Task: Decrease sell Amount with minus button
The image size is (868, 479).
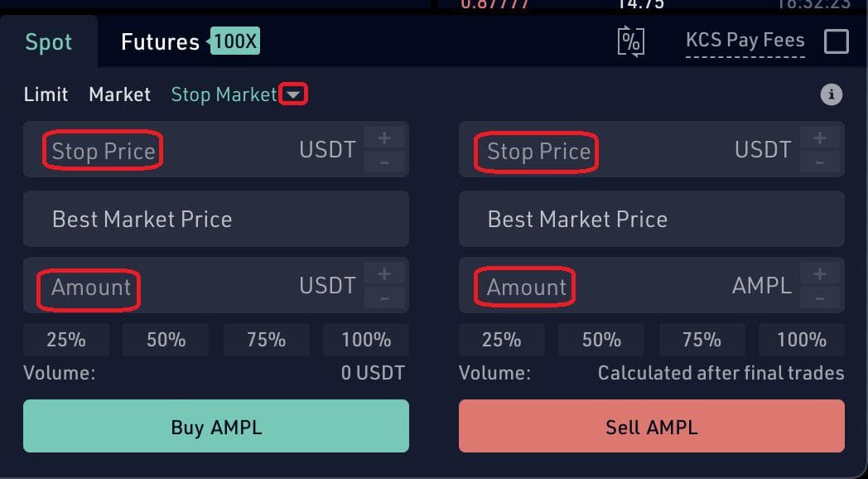Action: click(x=820, y=298)
